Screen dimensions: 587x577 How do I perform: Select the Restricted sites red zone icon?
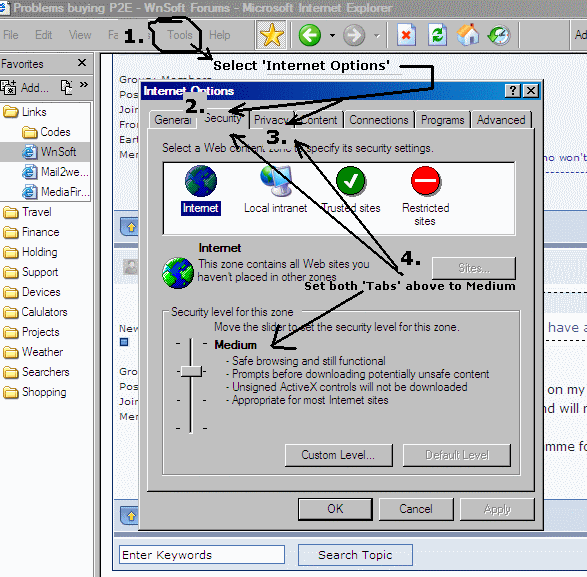tap(426, 181)
